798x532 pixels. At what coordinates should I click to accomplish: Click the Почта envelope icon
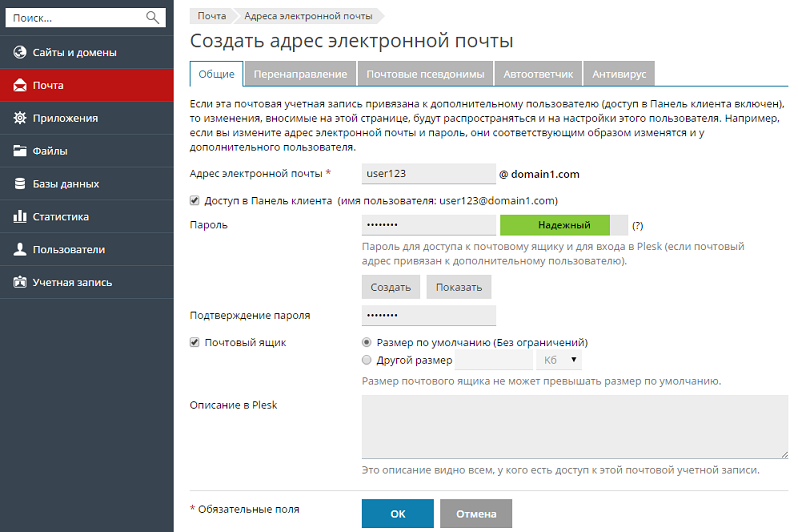(19, 85)
